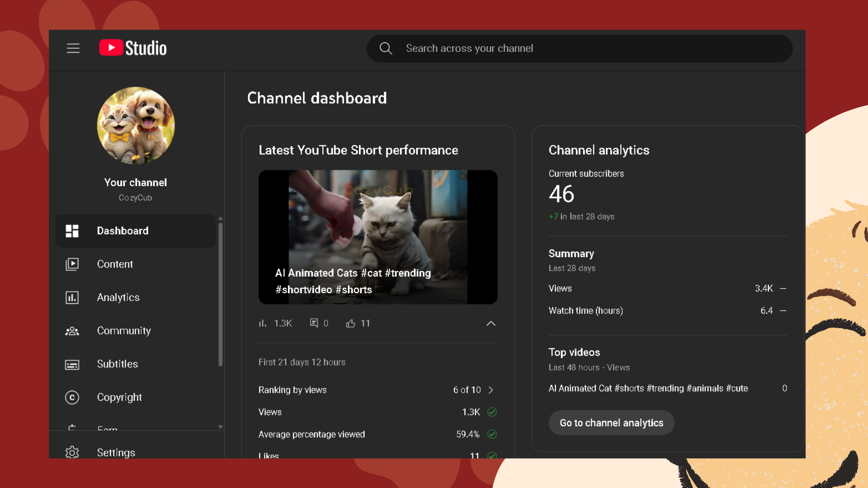The height and width of the screenshot is (488, 868).
Task: Click the Dashboard grid icon
Action: tap(72, 231)
